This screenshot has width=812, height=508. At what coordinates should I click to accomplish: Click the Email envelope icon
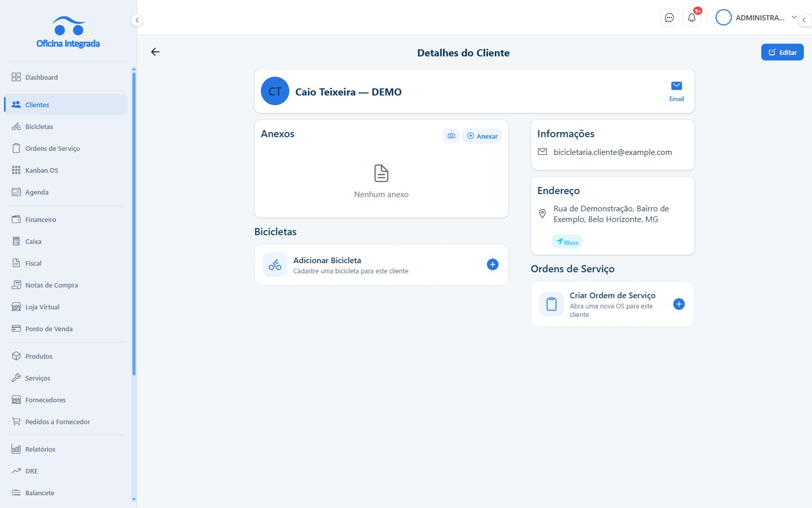coord(676,86)
